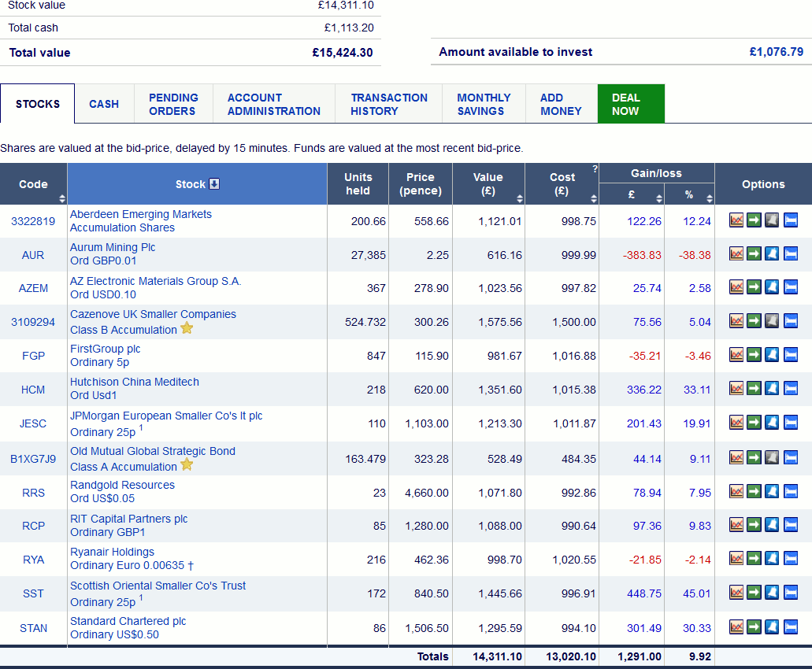The image size is (812, 669).
Task: Click green arrow for Scottish Oriental Smaller Co's
Action: (x=754, y=593)
